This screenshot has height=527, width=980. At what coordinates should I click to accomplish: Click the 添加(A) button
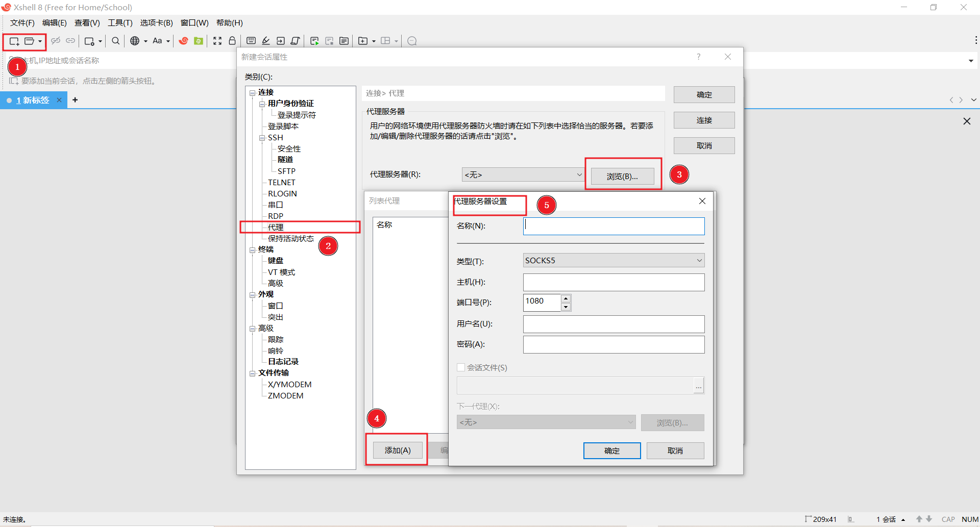398,450
